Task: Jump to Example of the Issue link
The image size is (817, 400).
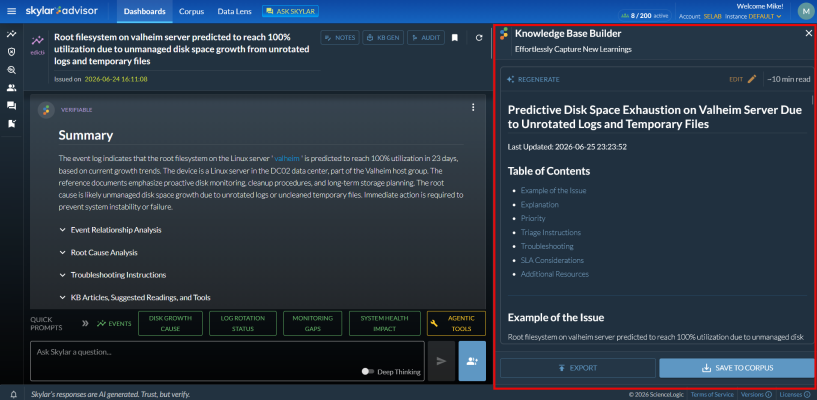Action: pyautogui.click(x=553, y=191)
